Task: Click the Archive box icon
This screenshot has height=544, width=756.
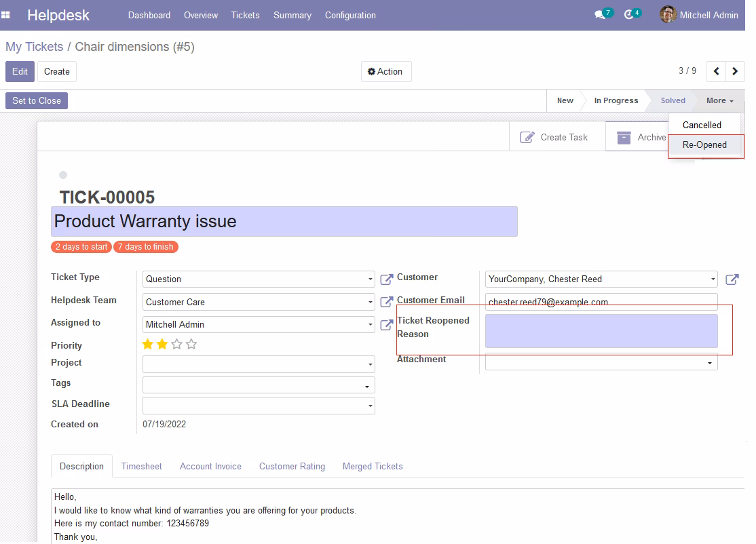Action: click(624, 137)
